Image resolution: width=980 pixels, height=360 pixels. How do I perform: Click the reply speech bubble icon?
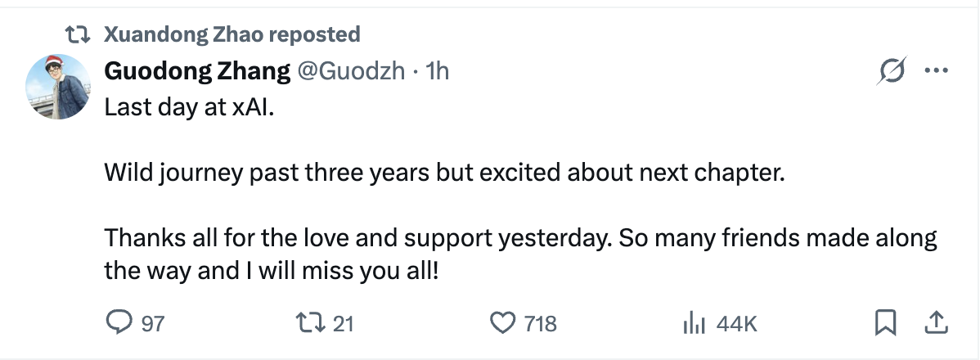coord(119,323)
